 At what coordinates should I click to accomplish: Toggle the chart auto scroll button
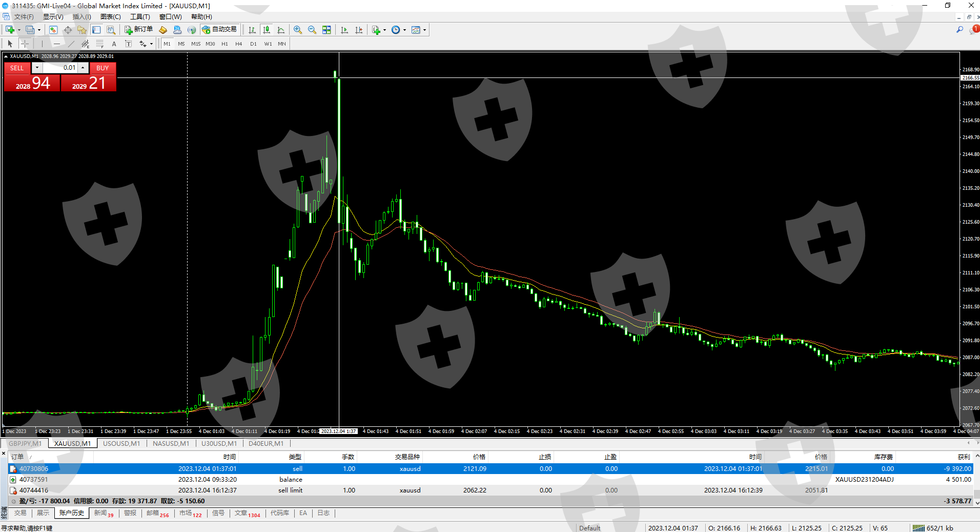coord(344,30)
